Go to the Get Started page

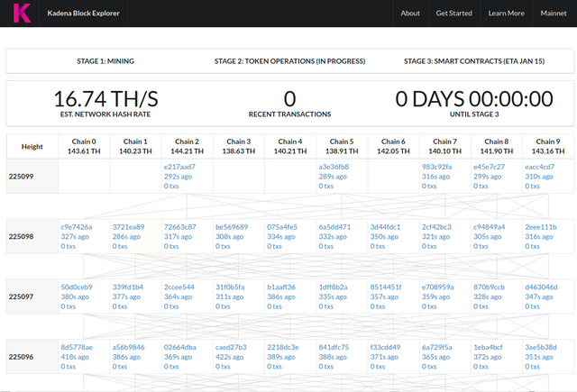[x=453, y=14]
